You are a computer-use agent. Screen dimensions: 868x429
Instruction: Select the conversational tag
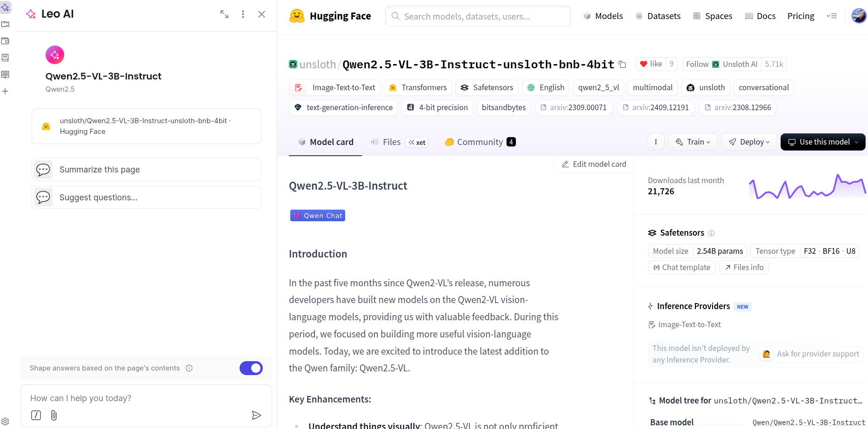tap(764, 87)
